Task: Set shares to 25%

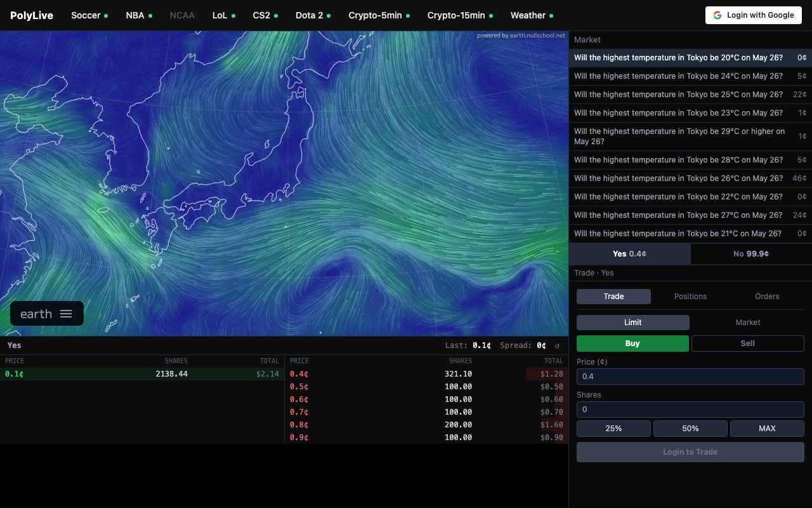Action: point(613,429)
